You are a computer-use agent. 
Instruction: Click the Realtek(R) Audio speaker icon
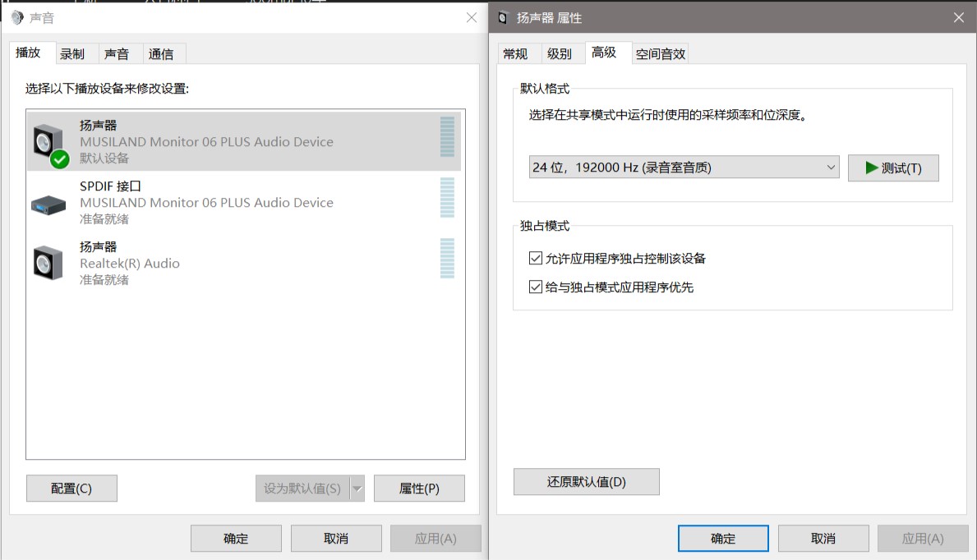coord(47,263)
